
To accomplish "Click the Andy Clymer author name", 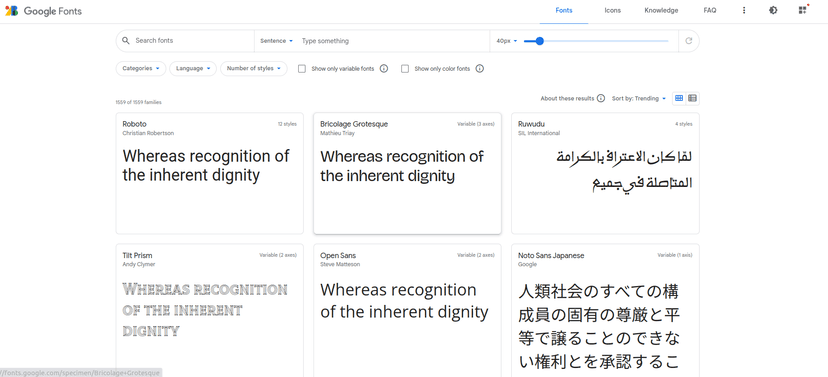I will tap(139, 264).
